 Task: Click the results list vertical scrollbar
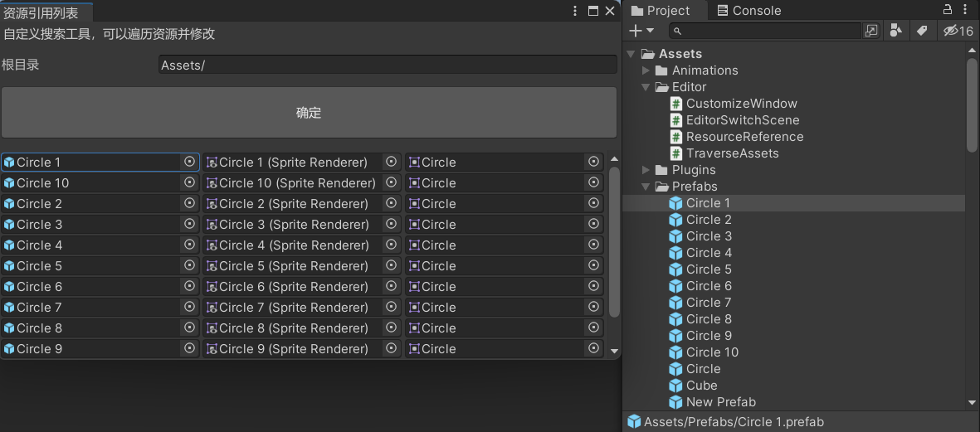614,241
